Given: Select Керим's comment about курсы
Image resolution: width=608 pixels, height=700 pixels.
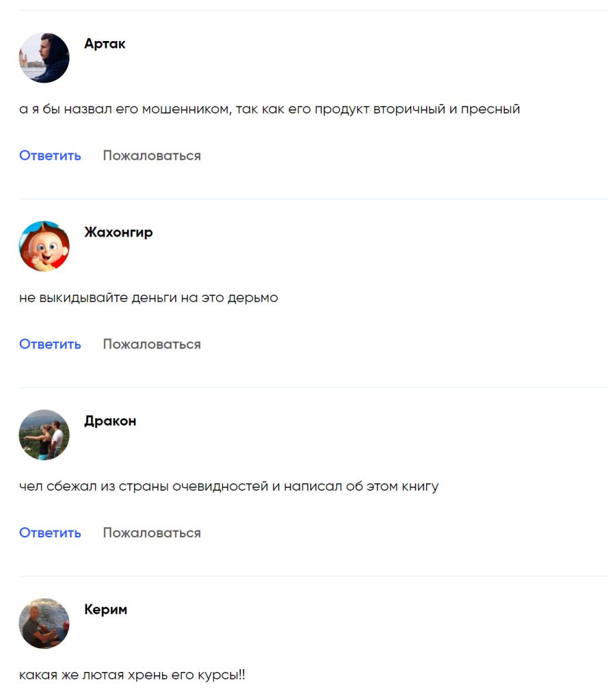Looking at the screenshot, I should (x=132, y=675).
